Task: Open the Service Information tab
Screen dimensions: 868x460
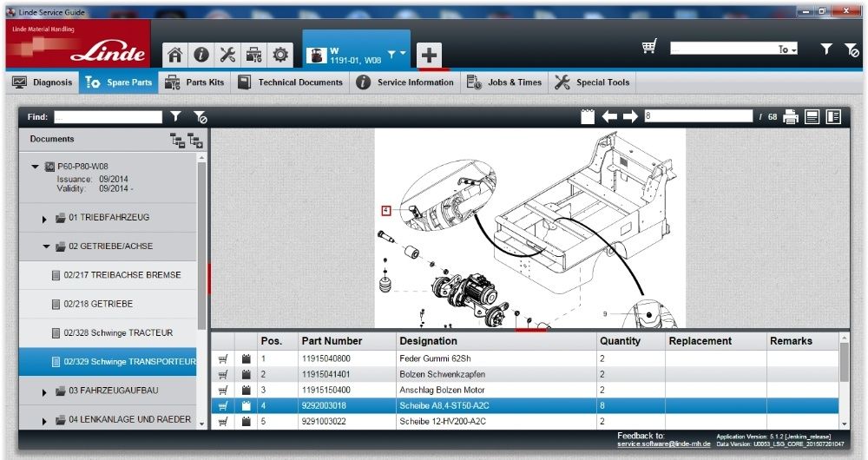Action: [x=404, y=82]
